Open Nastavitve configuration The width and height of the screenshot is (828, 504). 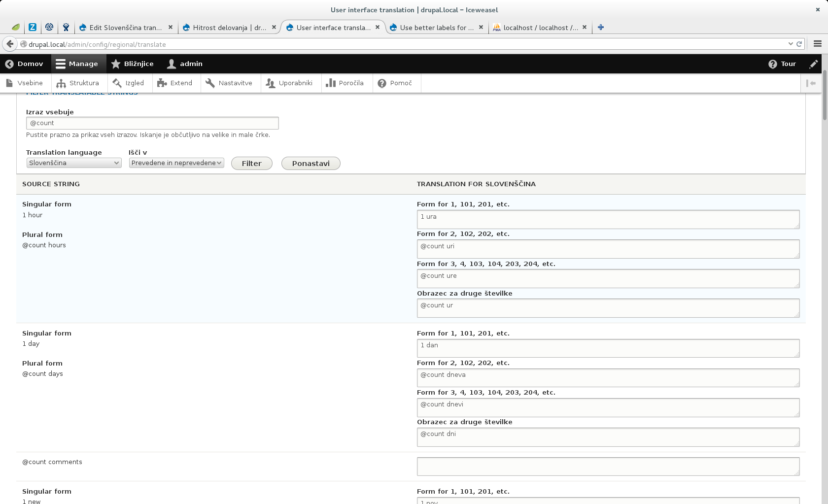(x=230, y=83)
